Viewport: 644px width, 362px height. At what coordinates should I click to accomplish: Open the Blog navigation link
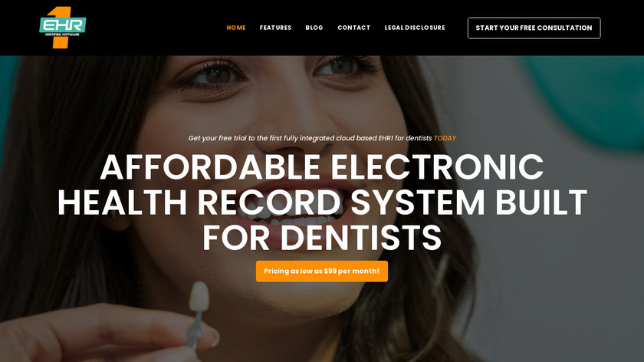coord(314,28)
